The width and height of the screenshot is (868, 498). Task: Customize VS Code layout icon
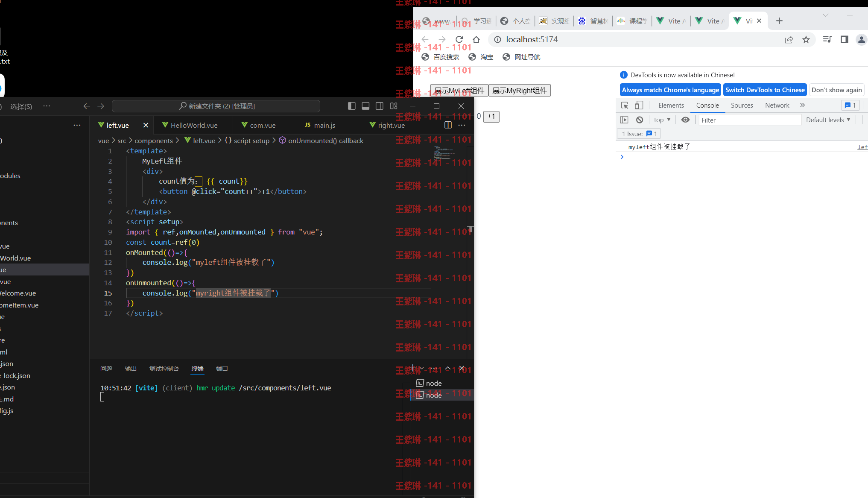coord(394,106)
